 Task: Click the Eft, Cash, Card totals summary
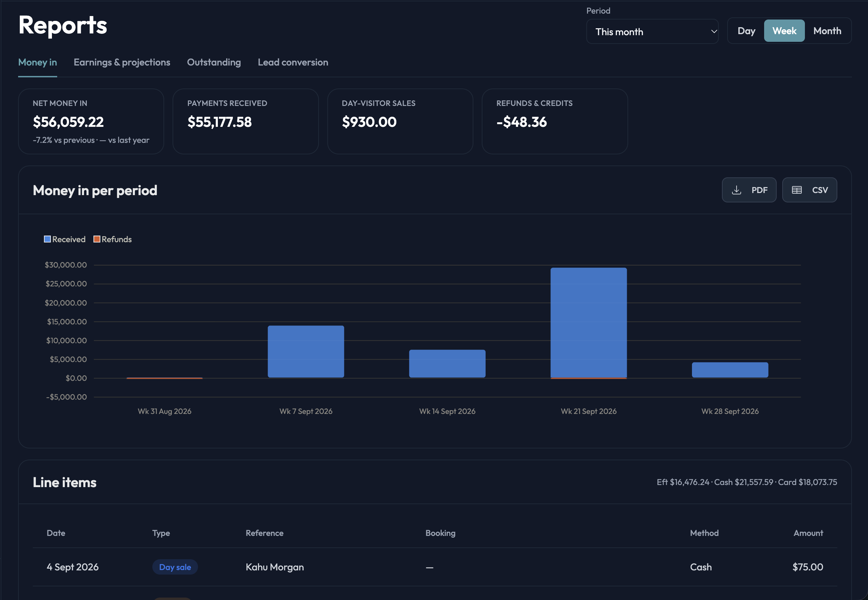747,482
